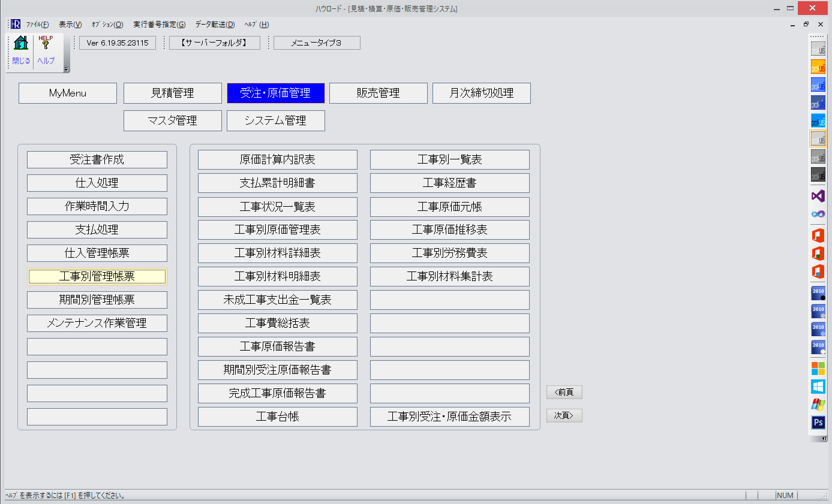This screenshot has height=504, width=832.
Task: Go to next page with 次頁> button
Action: [564, 416]
